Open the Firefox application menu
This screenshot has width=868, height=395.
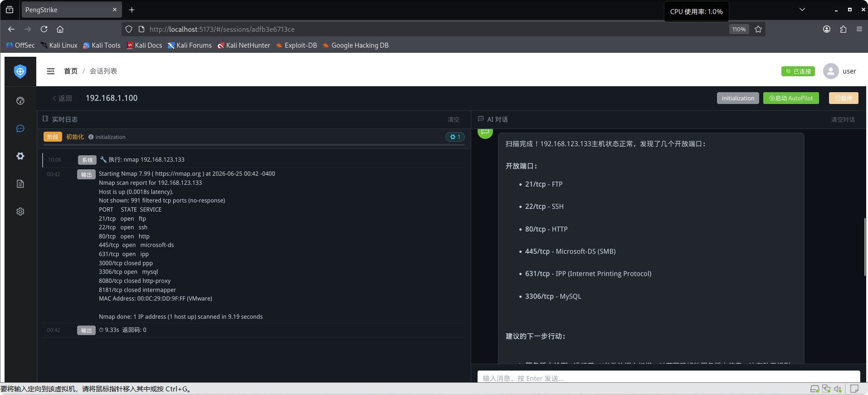point(859,29)
